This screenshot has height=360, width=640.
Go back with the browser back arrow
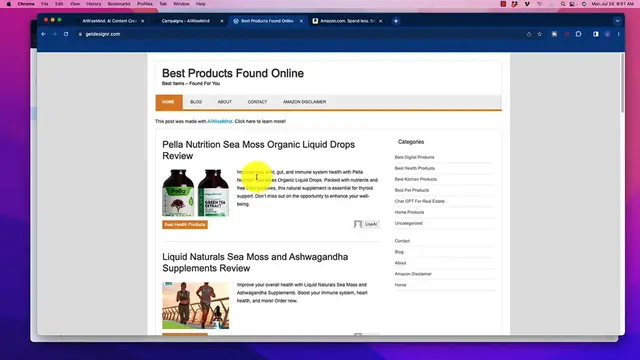tap(43, 34)
